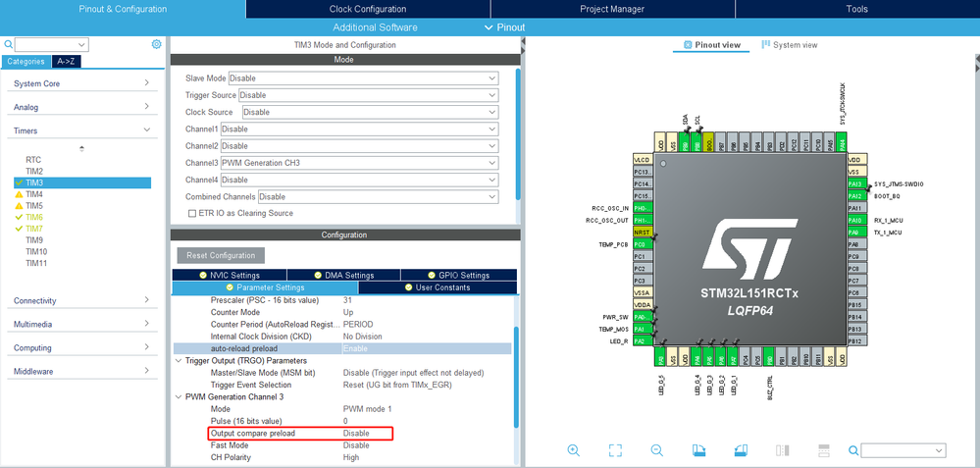Switch to the A->Z list tab
The image size is (980, 468).
67,61
